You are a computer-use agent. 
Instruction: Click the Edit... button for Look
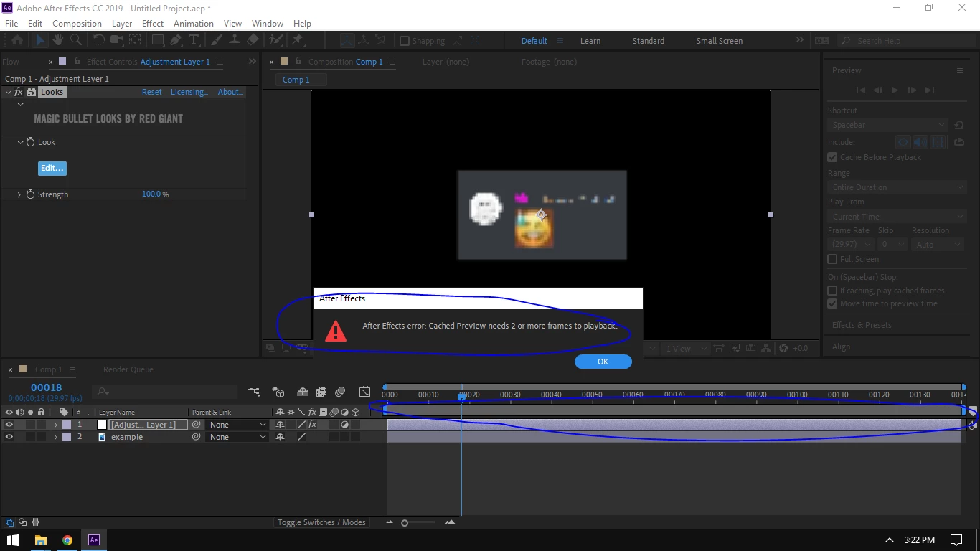pos(52,168)
